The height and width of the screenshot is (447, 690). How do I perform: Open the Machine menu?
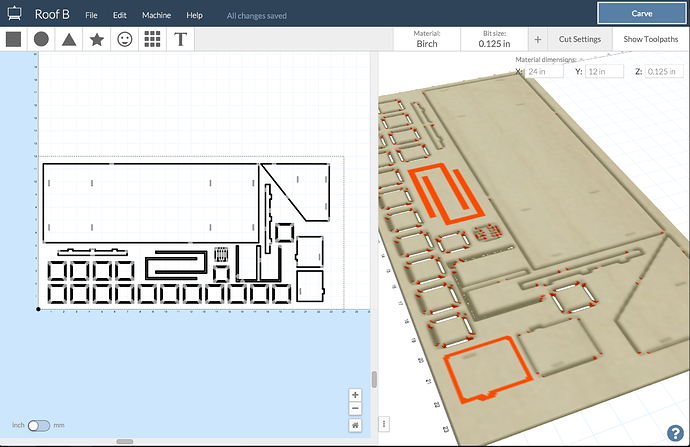[x=156, y=16]
